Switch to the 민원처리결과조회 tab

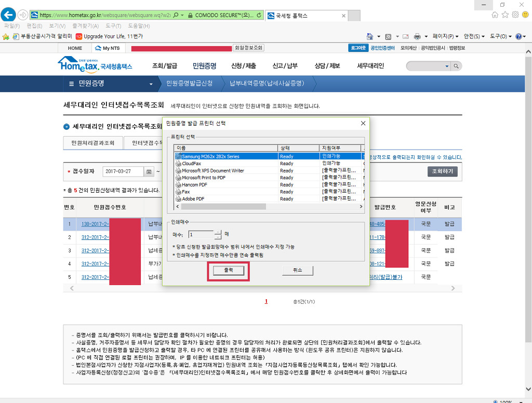[x=92, y=143]
